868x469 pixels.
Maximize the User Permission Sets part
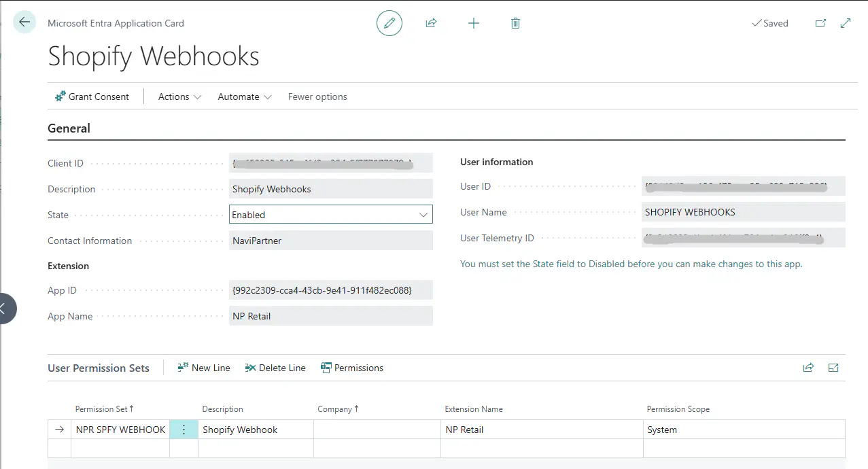(833, 368)
